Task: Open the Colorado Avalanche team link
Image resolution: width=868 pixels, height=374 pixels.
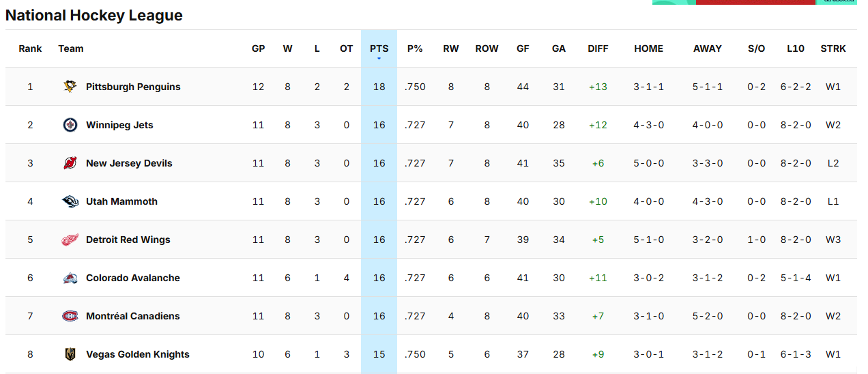Action: (x=133, y=278)
